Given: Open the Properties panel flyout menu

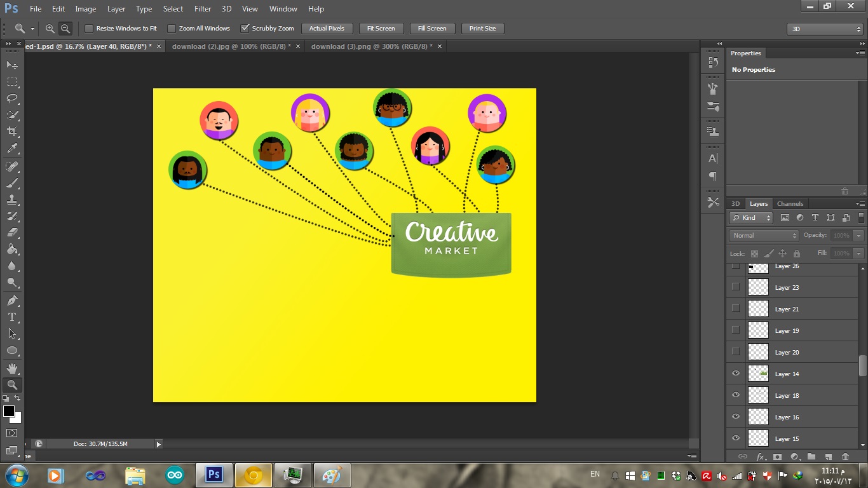Looking at the screenshot, I should pyautogui.click(x=860, y=53).
